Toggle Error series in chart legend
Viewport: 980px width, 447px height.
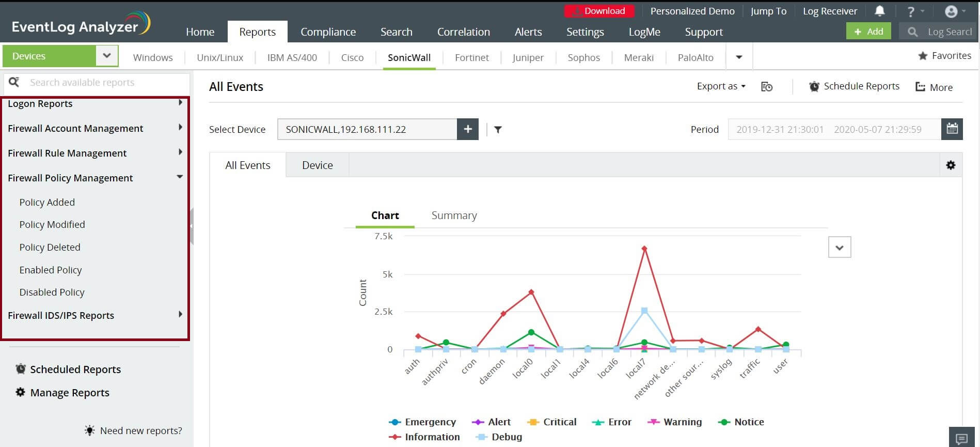[x=612, y=422]
